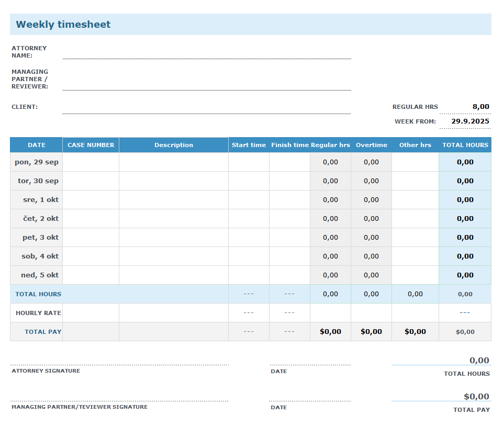Viewport: 504px width, 426px height.
Task: Select the date cell pet, 3 okt
Action: 36,238
